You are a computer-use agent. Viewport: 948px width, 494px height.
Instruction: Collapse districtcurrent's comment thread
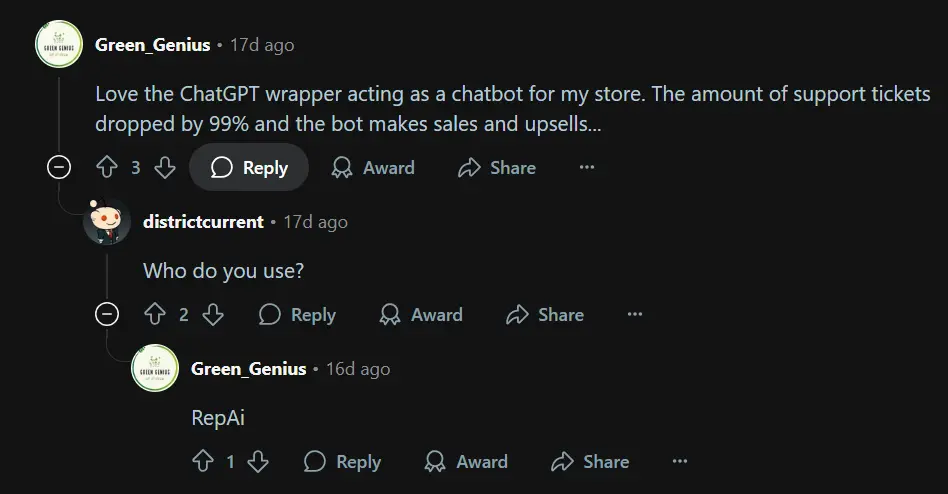(x=106, y=315)
